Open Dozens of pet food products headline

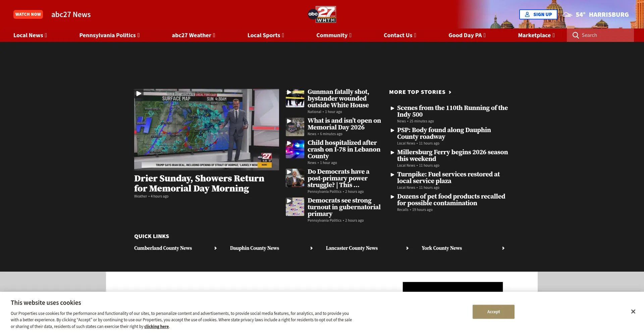[x=451, y=200]
